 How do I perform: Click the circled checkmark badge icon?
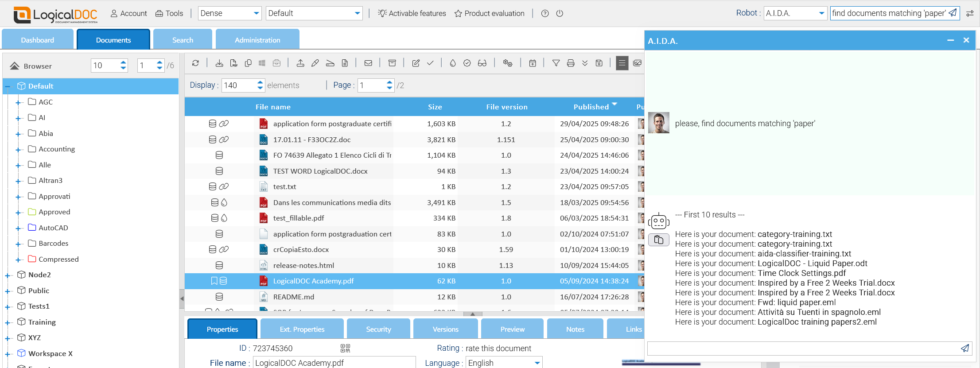click(467, 63)
